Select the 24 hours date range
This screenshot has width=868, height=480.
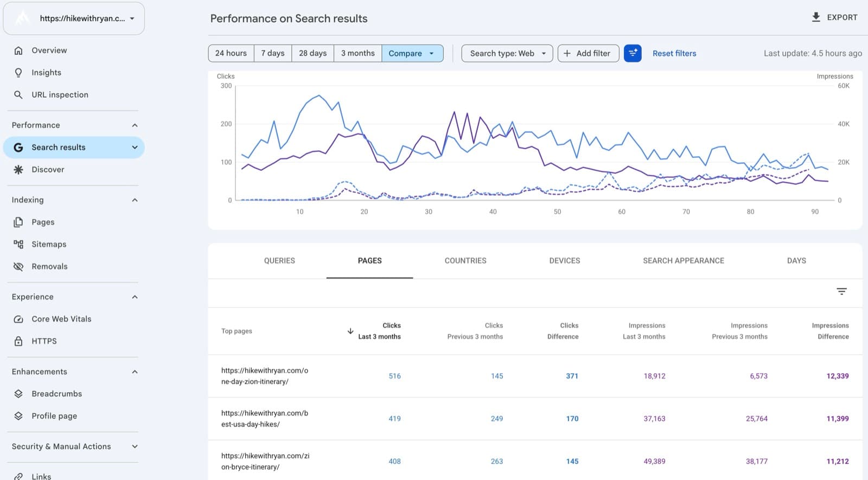click(x=231, y=53)
